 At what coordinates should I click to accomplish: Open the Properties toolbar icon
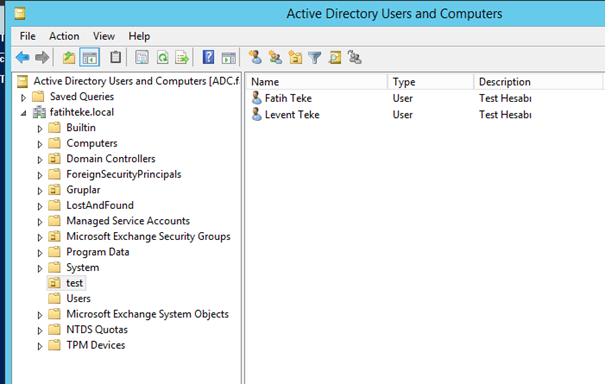142,58
